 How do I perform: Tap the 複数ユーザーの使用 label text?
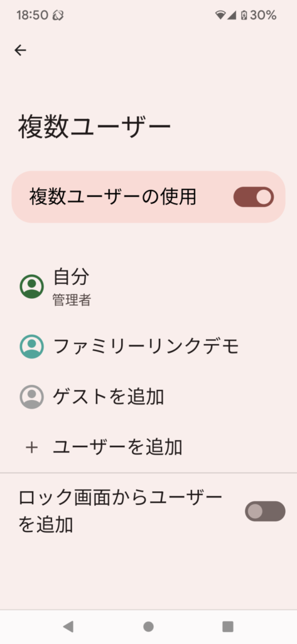pos(112,197)
